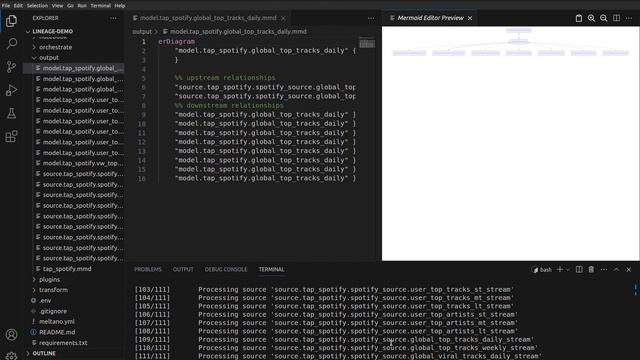The image size is (640, 360).
Task: Expand the plugins folder
Action: tap(49, 280)
